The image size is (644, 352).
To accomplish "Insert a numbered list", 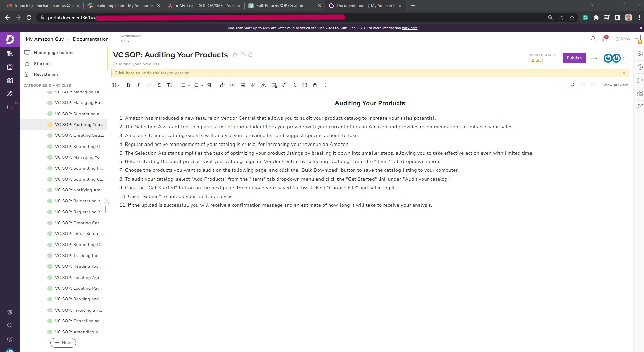I will pos(196,85).
